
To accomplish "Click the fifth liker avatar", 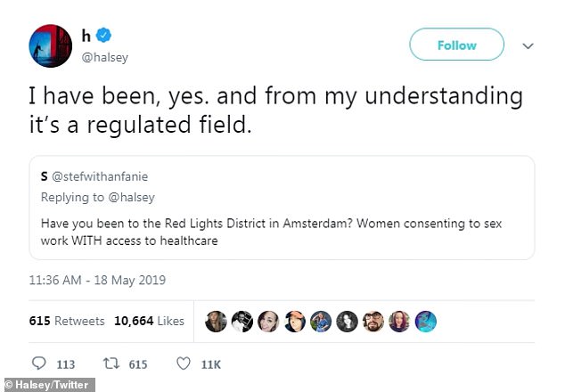I will pos(321,321).
